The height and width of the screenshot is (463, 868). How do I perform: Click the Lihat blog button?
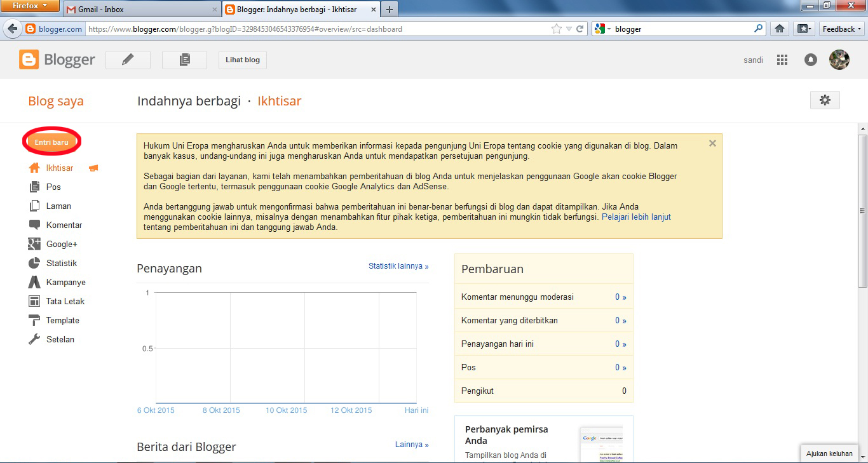click(243, 60)
